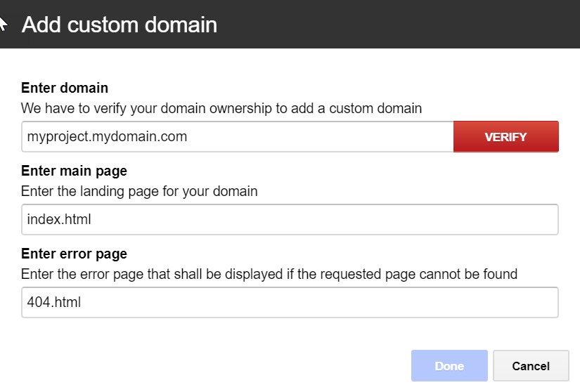Click the domain ownership verification description

click(x=221, y=109)
